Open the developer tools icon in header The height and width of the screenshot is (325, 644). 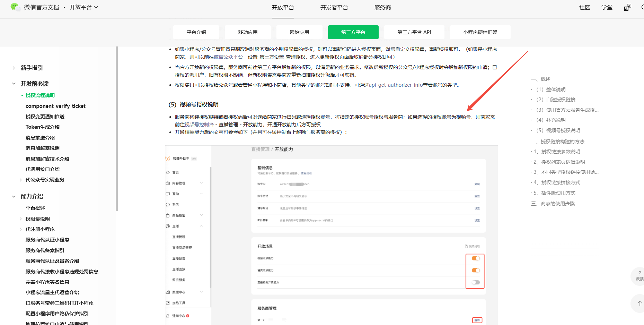(627, 7)
